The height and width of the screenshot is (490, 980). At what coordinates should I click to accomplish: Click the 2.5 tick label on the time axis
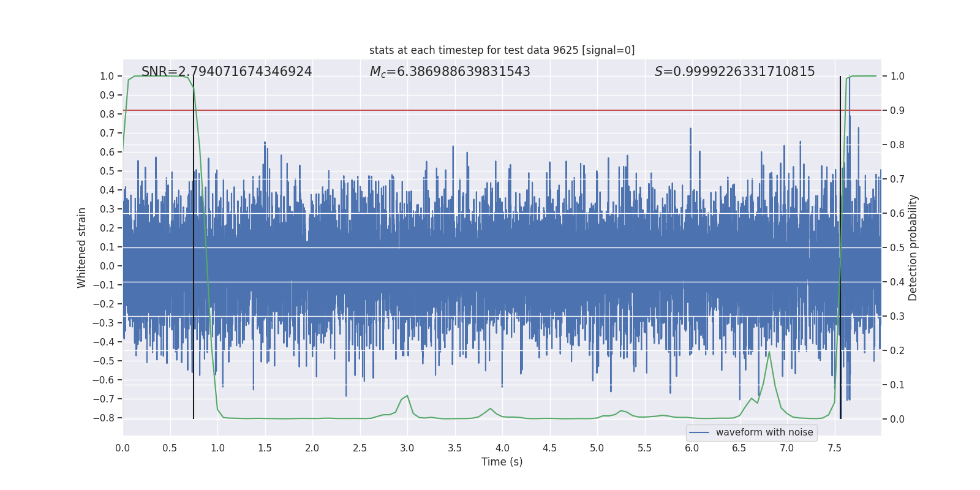pyautogui.click(x=360, y=448)
